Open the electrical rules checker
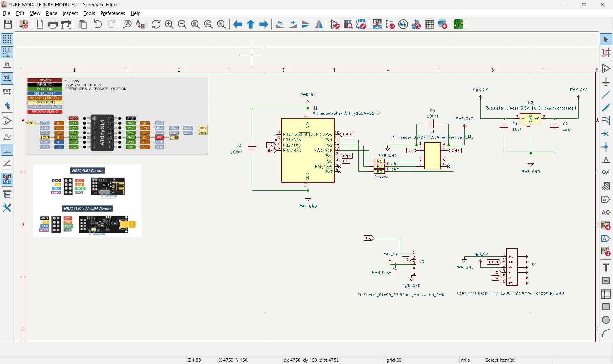 pyautogui.click(x=390, y=25)
